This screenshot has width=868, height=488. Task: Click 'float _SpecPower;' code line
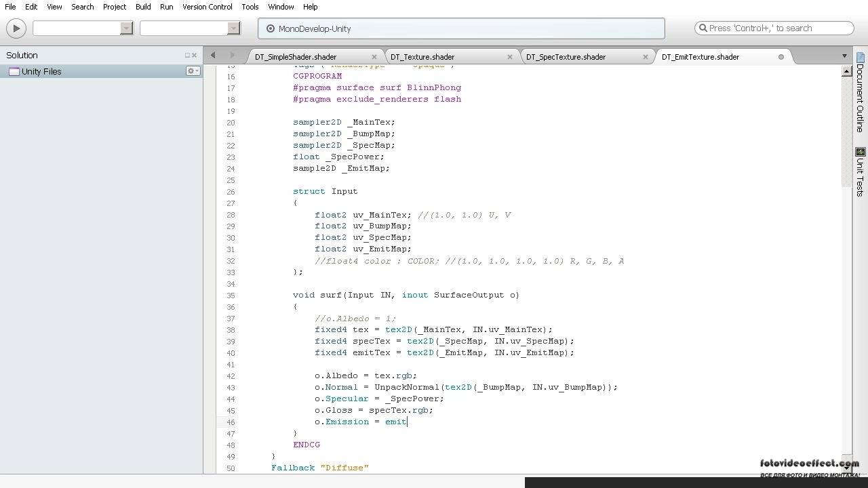338,157
